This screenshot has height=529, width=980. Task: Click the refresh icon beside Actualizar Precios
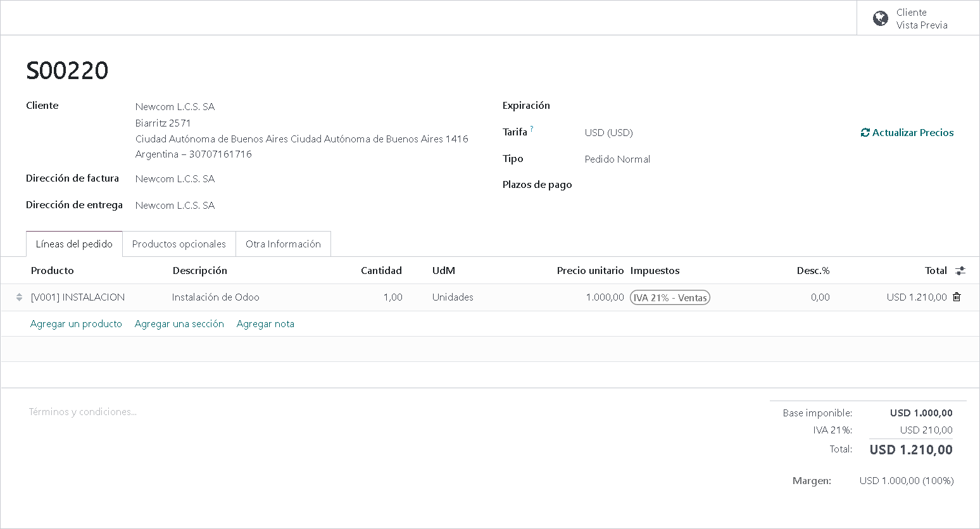(865, 133)
